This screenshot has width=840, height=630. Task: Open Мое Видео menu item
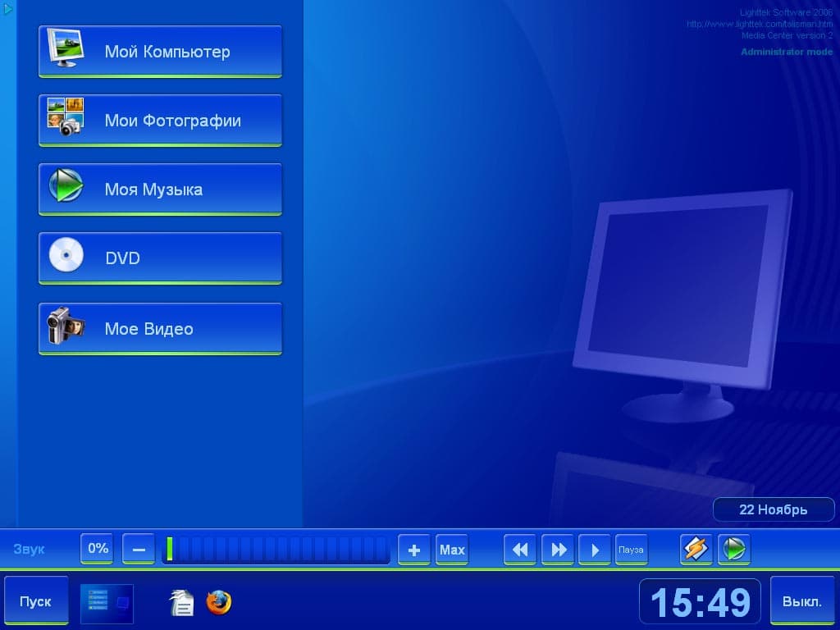(x=160, y=329)
